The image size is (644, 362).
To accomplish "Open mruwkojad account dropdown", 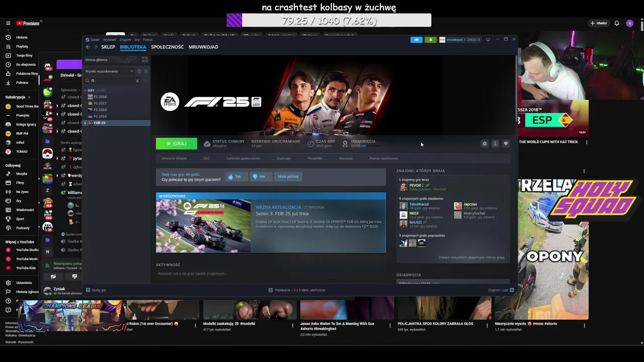I will point(460,40).
